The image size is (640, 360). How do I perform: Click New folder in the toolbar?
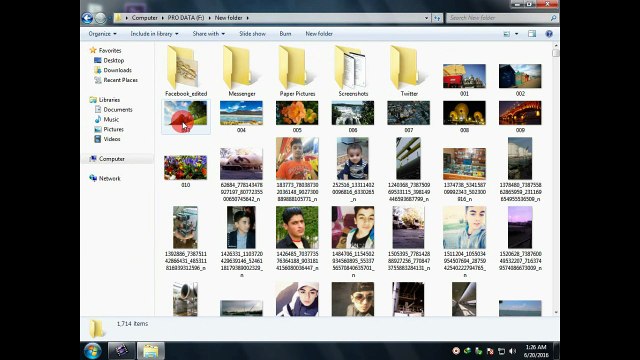(319, 34)
